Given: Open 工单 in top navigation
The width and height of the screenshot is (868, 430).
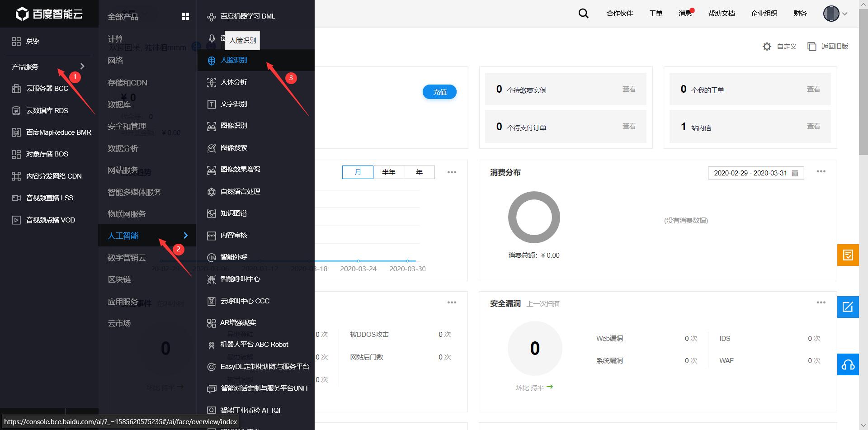Looking at the screenshot, I should tap(656, 14).
